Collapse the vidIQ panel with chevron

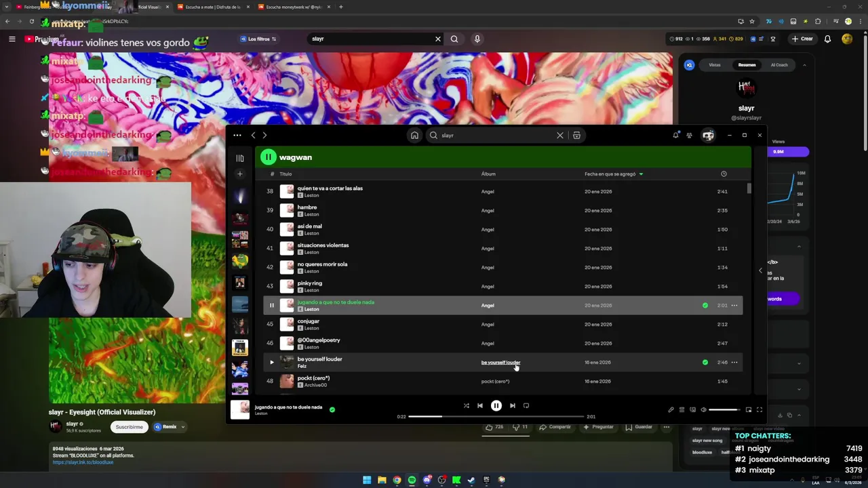click(804, 65)
